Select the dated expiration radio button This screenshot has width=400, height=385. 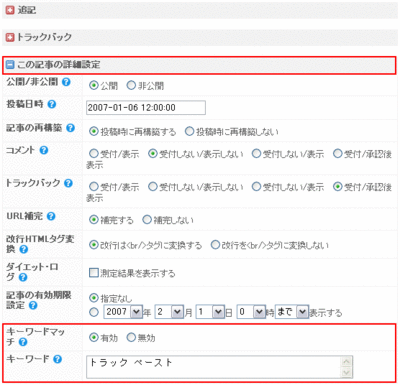coord(94,312)
